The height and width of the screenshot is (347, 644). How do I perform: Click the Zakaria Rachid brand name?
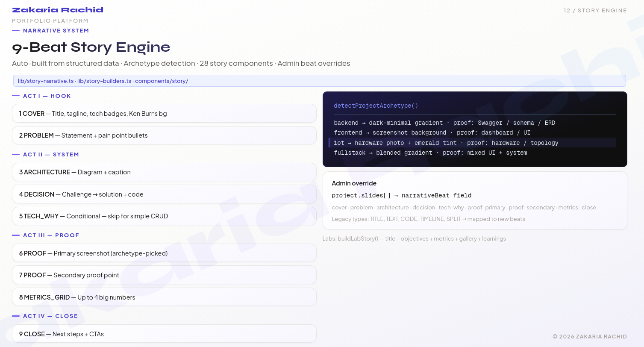click(58, 10)
